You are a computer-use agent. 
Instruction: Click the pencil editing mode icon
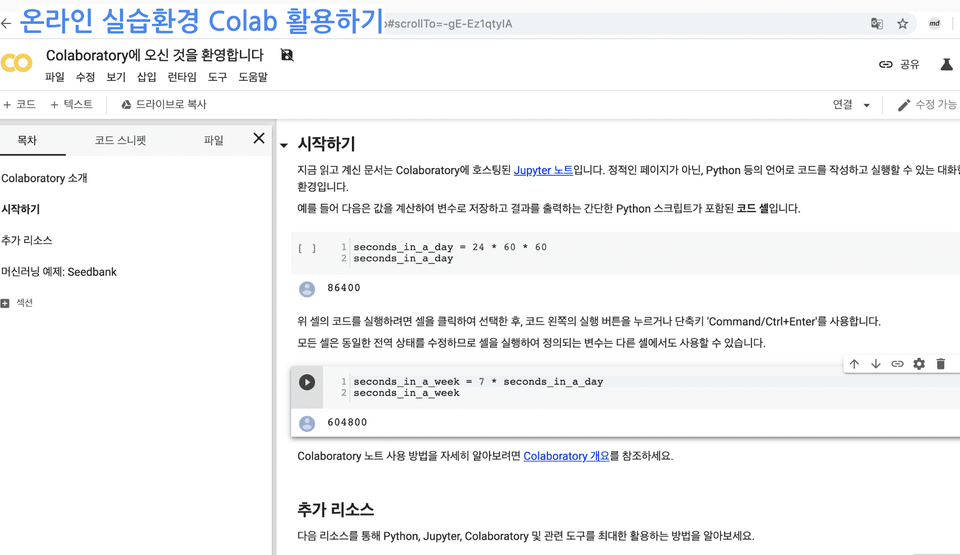[x=904, y=105]
